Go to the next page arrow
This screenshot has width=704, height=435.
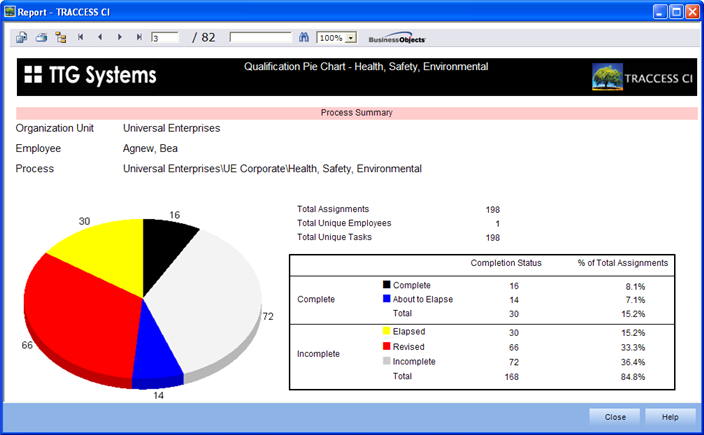(119, 37)
